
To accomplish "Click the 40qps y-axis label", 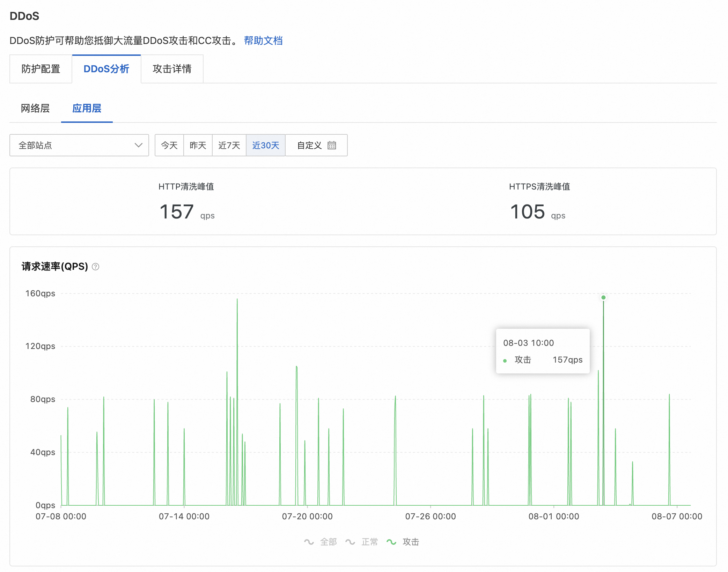I will tap(43, 452).
